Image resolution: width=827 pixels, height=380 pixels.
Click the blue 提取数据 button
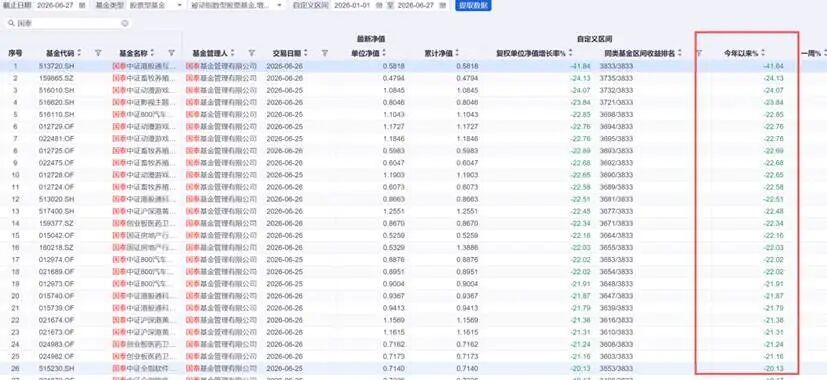(x=473, y=5)
